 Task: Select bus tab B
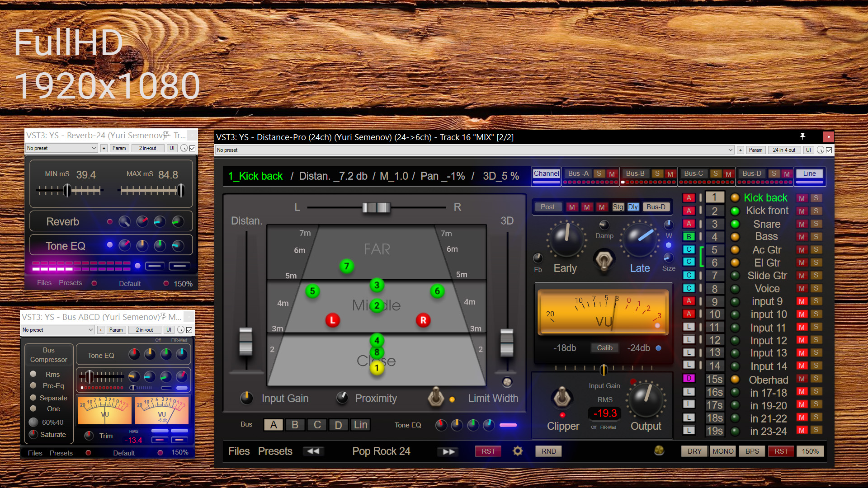(x=295, y=425)
